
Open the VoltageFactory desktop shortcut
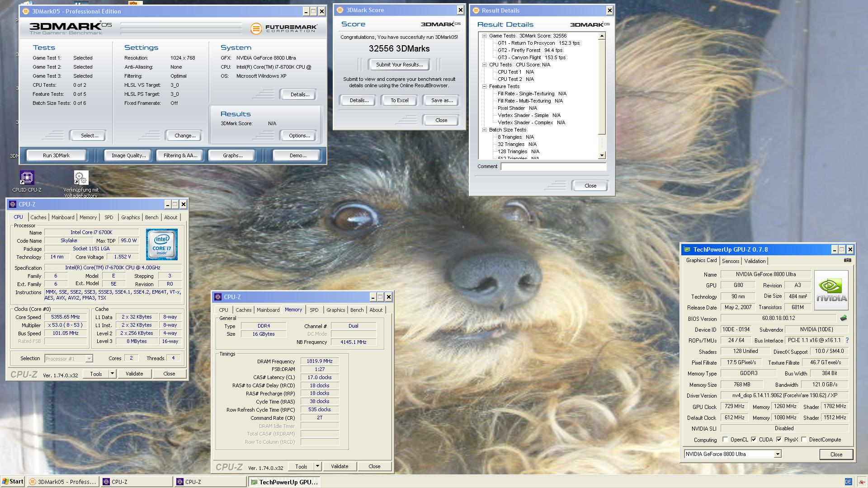pyautogui.click(x=80, y=184)
